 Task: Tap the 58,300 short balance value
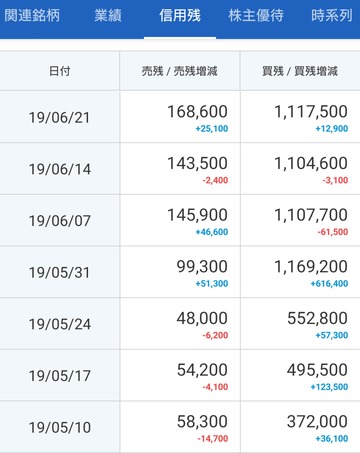202,421
